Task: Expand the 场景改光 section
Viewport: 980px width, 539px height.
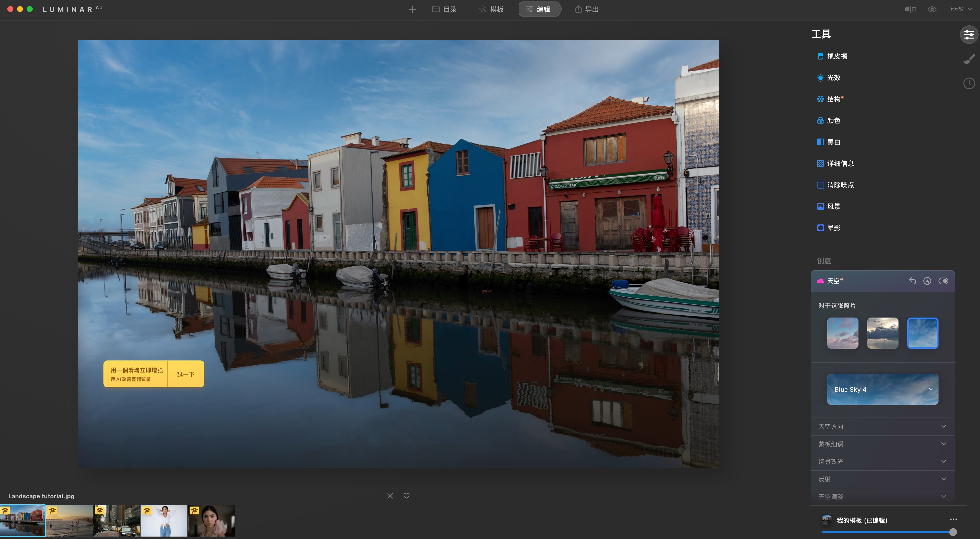Action: [x=883, y=461]
